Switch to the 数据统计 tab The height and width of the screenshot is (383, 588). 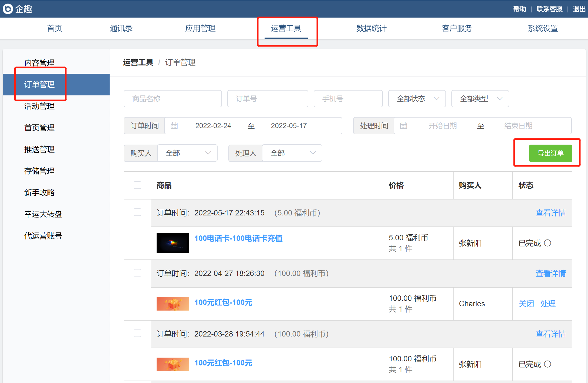371,28
